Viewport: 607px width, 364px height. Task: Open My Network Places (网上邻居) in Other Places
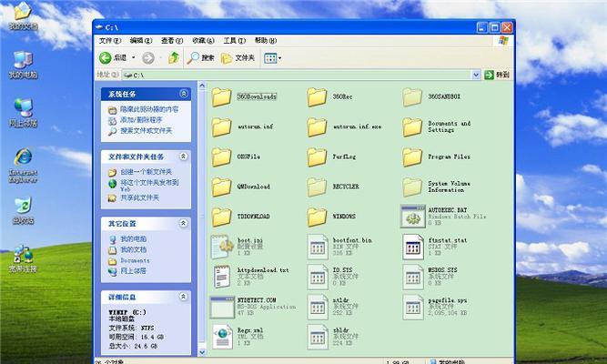[x=133, y=271]
